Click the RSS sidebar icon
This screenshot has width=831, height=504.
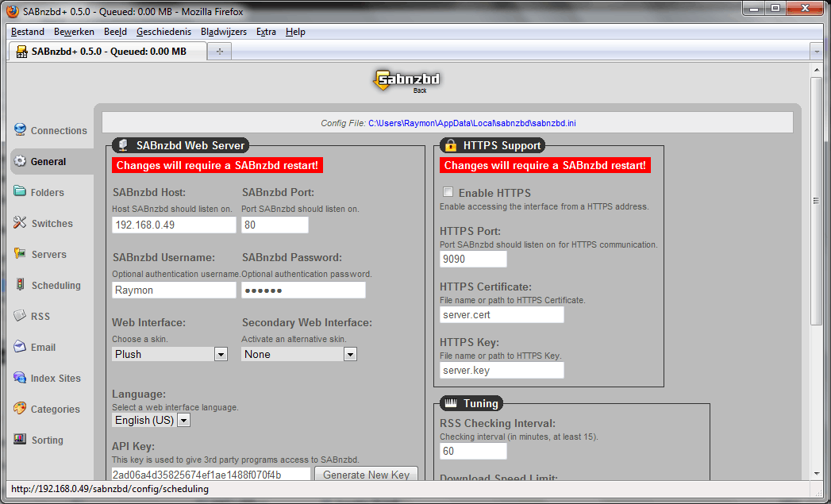(x=20, y=315)
